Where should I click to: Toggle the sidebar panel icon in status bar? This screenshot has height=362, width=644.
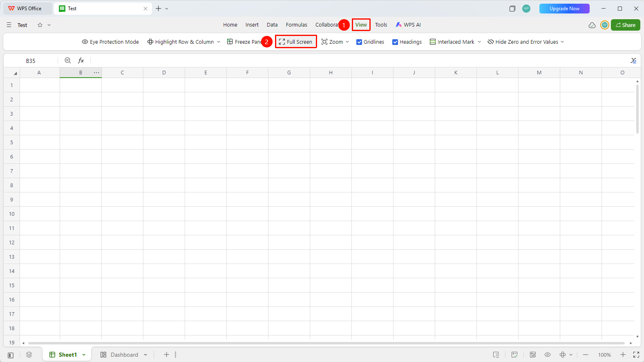point(11,355)
